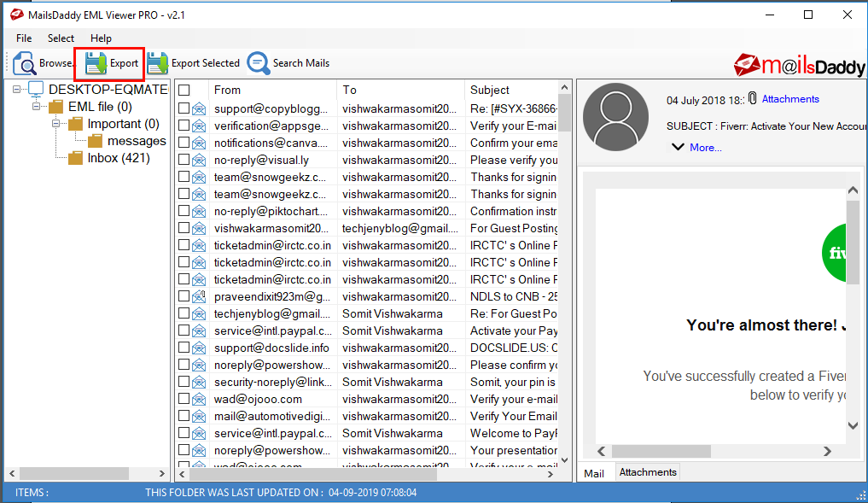The height and width of the screenshot is (503, 868).
Task: Sort by the Subject column header
Action: pos(511,90)
